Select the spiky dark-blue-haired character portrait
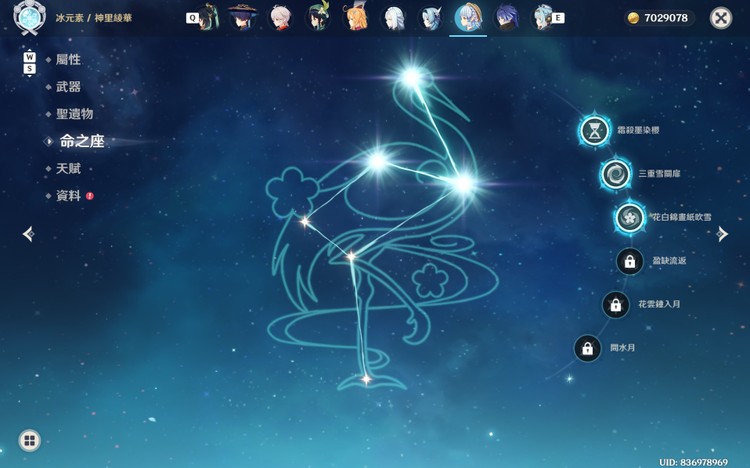The width and height of the screenshot is (750, 468). (x=506, y=18)
